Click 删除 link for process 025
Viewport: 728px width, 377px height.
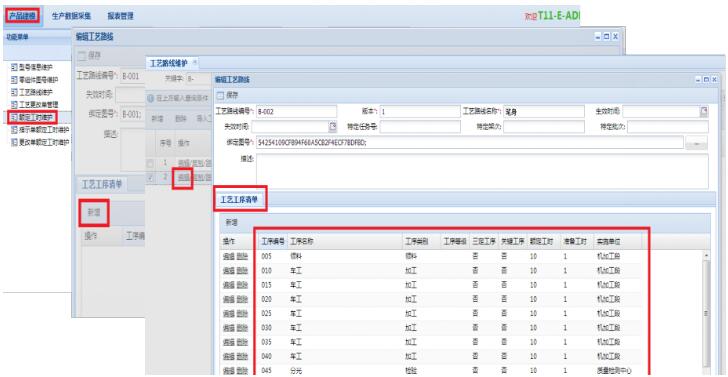(242, 314)
